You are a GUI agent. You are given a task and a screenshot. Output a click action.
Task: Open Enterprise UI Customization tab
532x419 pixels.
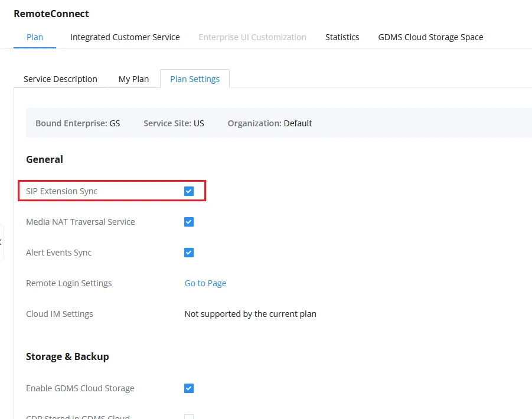point(253,37)
